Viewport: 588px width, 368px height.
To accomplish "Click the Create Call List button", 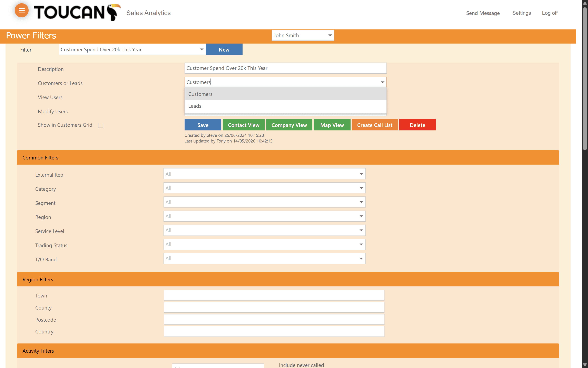I will click(375, 125).
